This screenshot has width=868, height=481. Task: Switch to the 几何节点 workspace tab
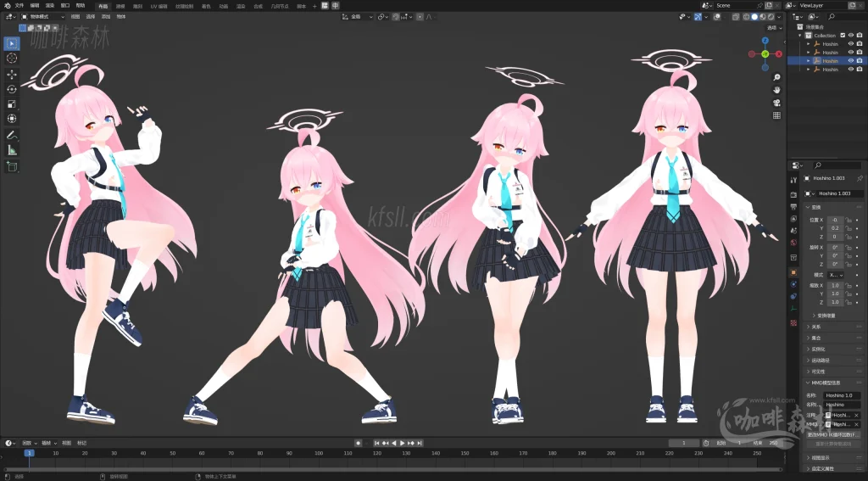pos(280,6)
